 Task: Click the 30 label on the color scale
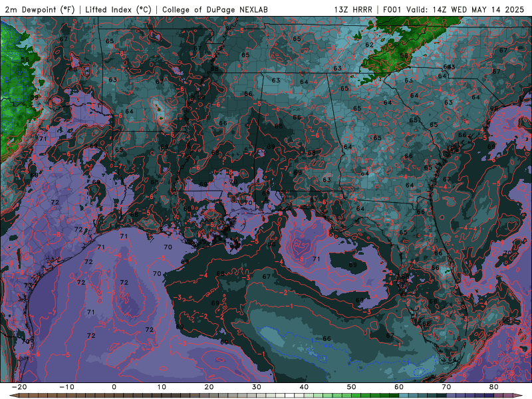[257, 387]
